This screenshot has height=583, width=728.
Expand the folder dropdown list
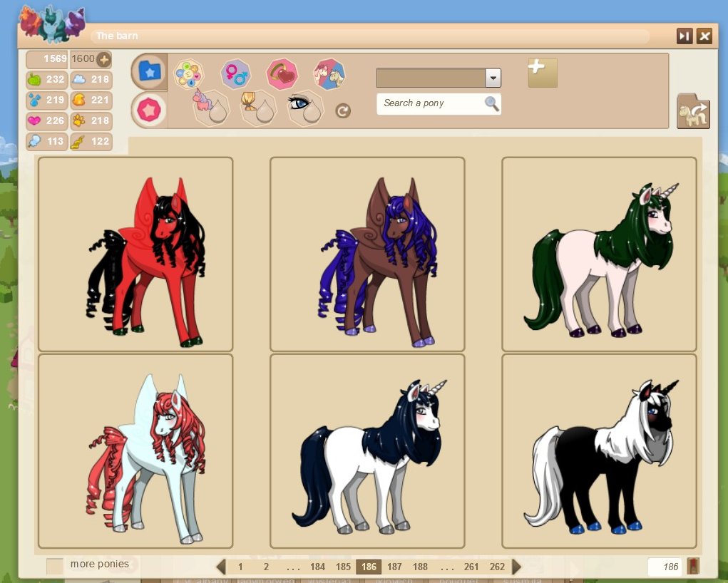point(493,78)
